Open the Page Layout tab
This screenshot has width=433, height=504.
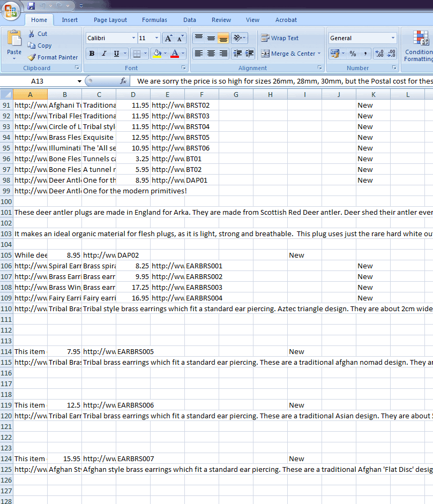(x=110, y=20)
